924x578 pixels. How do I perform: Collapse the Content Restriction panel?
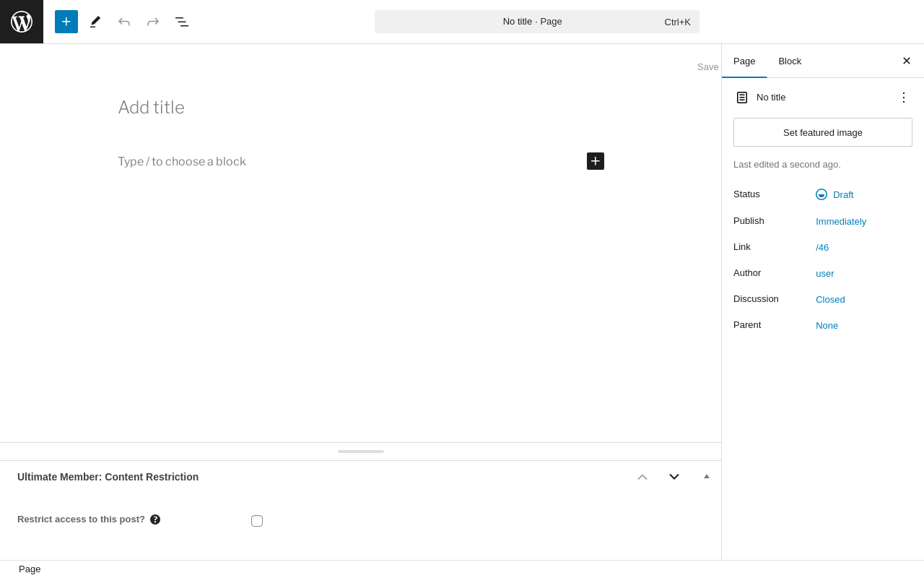pos(707,477)
